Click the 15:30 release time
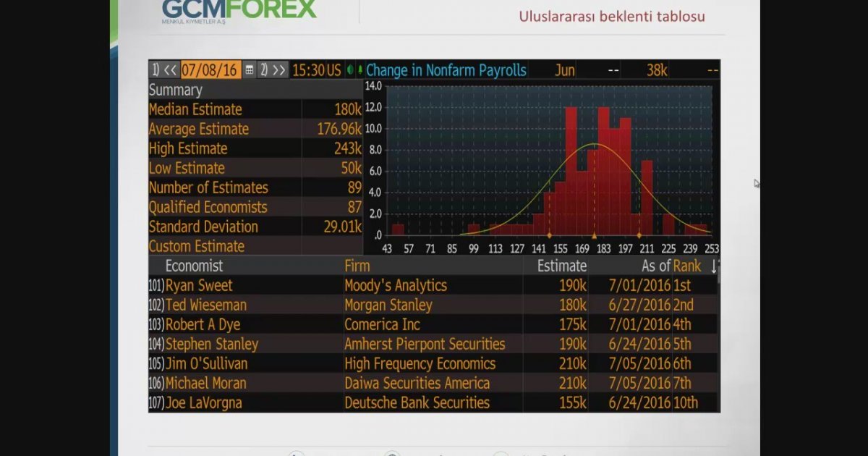The image size is (868, 456). (x=308, y=70)
